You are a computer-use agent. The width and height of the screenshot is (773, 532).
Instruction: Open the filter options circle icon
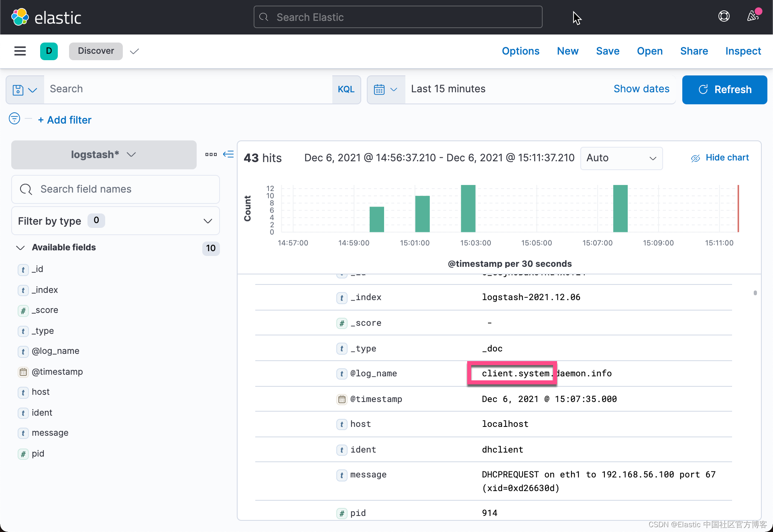tap(14, 119)
